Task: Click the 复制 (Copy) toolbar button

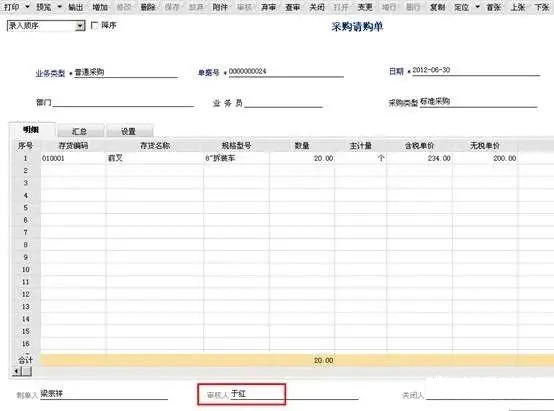Action: click(437, 7)
